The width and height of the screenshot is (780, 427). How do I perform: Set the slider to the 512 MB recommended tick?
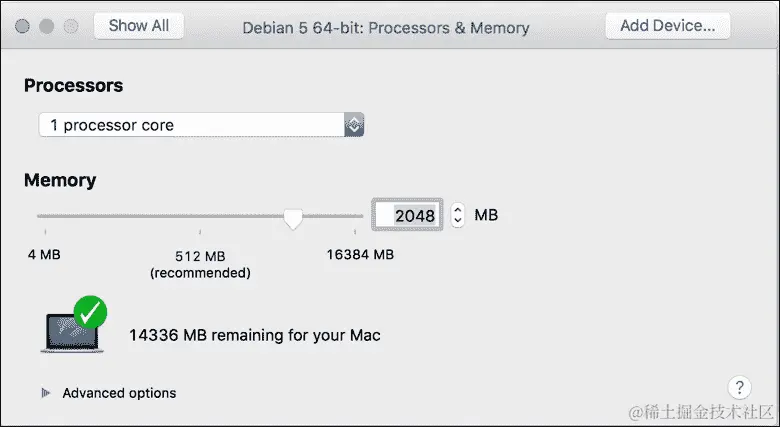coord(200,232)
